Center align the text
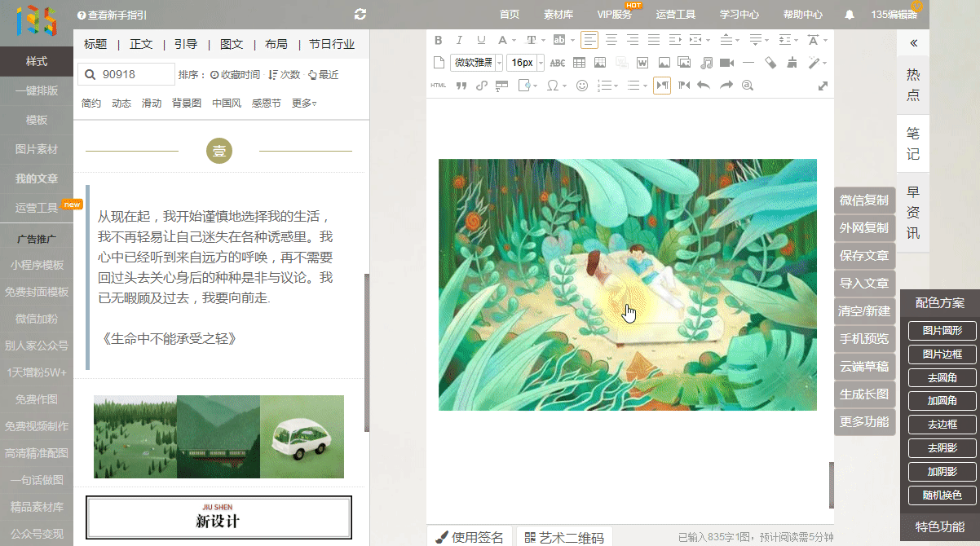 pos(611,40)
